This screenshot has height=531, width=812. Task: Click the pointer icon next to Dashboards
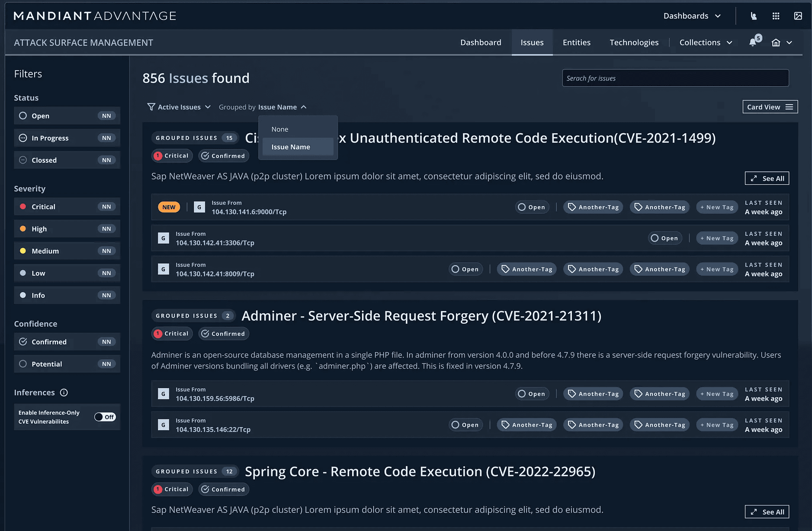753,16
